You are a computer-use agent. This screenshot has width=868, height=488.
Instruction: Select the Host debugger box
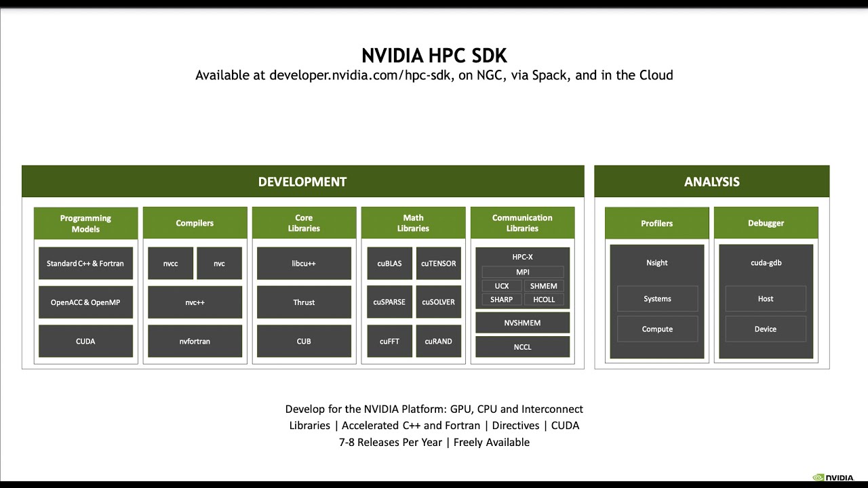tap(766, 299)
